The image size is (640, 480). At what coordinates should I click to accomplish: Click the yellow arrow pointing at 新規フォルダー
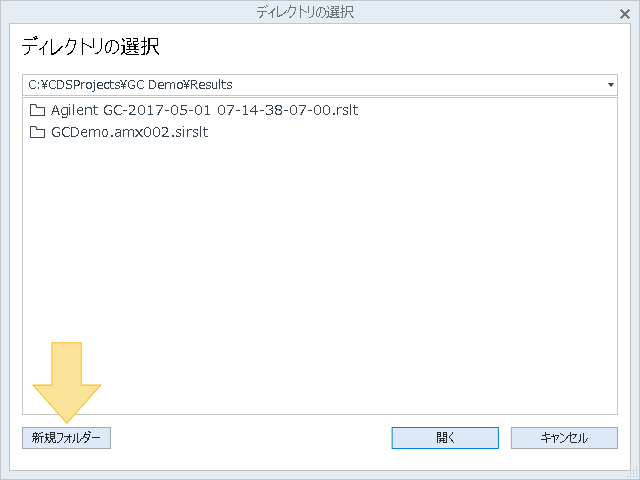(x=67, y=382)
